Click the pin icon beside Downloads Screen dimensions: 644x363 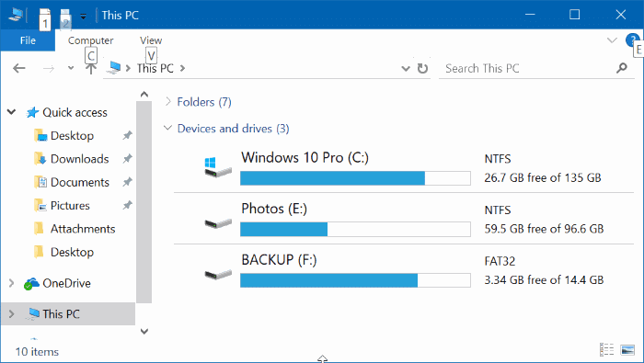127,158
